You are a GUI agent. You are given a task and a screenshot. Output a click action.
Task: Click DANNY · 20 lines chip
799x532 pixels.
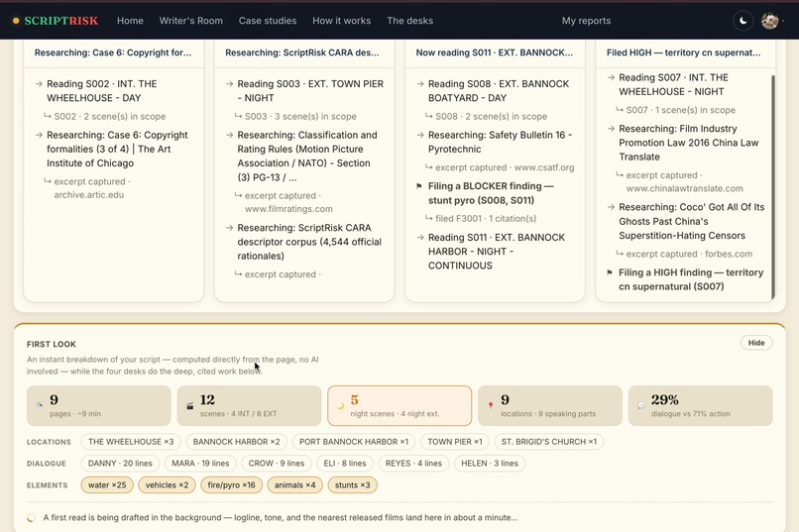[x=120, y=464]
